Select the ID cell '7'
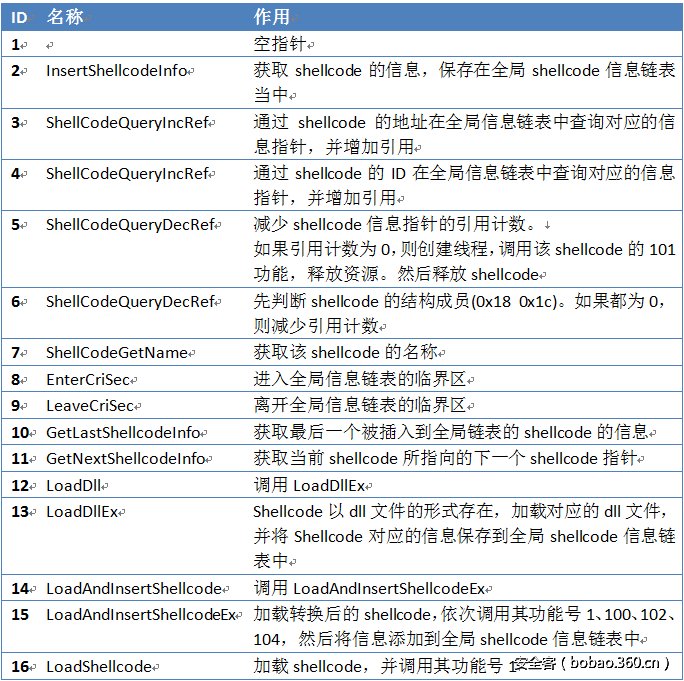The height and width of the screenshot is (681, 684). pyautogui.click(x=15, y=352)
